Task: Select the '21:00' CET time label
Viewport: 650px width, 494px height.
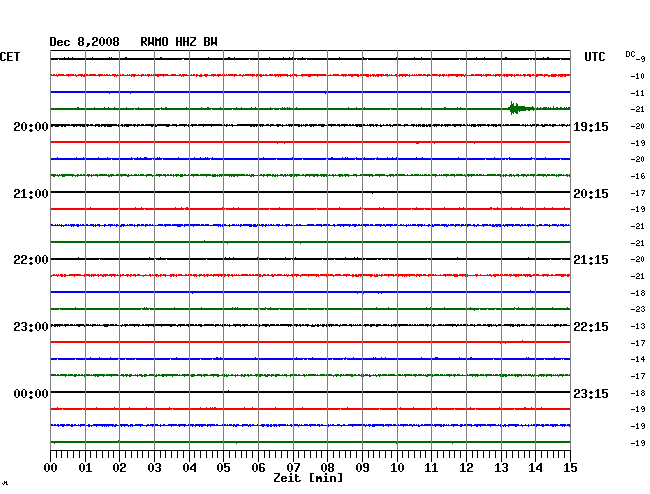Action: pos(31,194)
